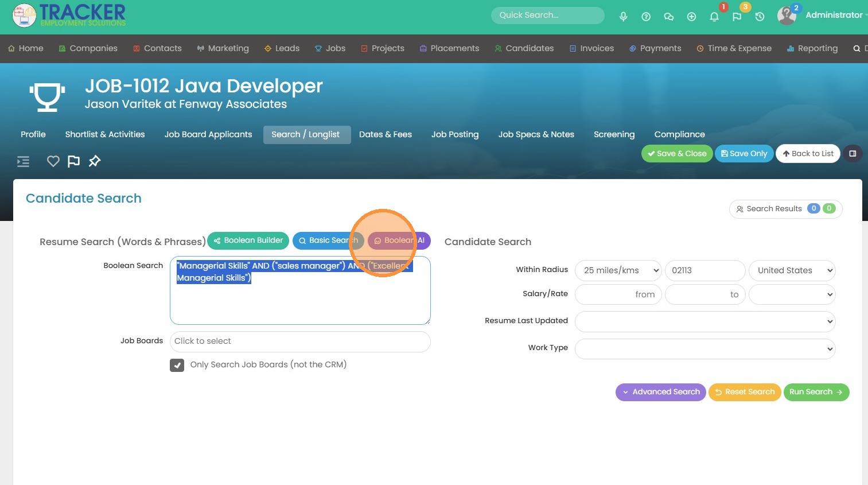The height and width of the screenshot is (485, 868).
Task: Open the Candidates menu item
Action: point(524,48)
